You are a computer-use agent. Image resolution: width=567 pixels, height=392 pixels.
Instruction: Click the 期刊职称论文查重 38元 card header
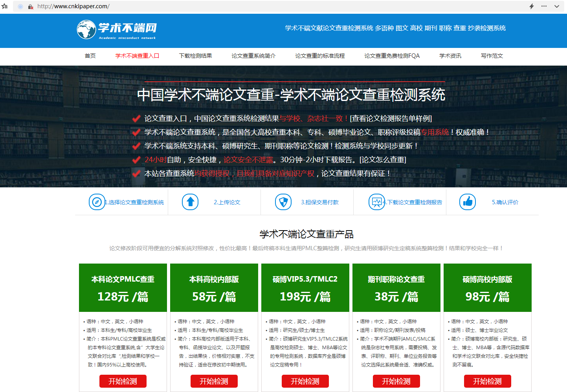(396, 288)
